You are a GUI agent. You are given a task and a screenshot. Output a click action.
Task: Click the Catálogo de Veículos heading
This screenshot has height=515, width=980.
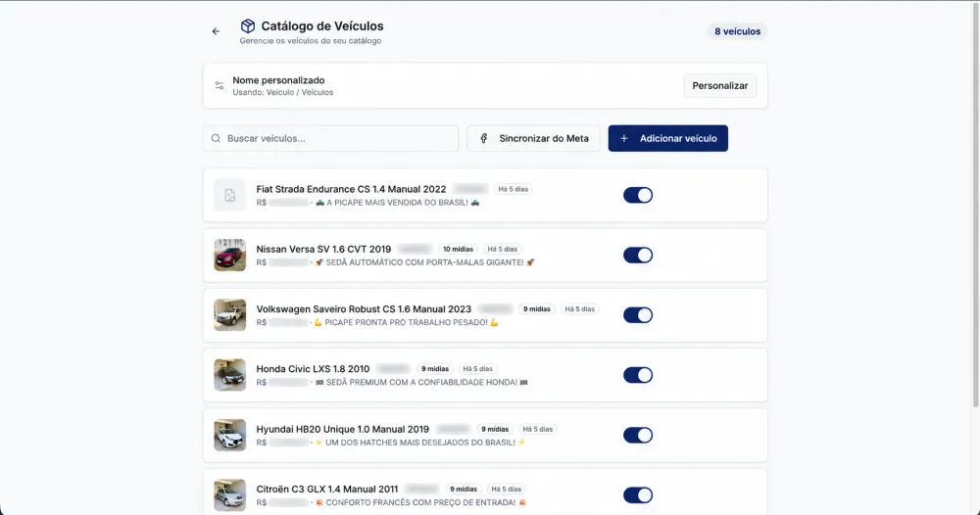point(322,26)
